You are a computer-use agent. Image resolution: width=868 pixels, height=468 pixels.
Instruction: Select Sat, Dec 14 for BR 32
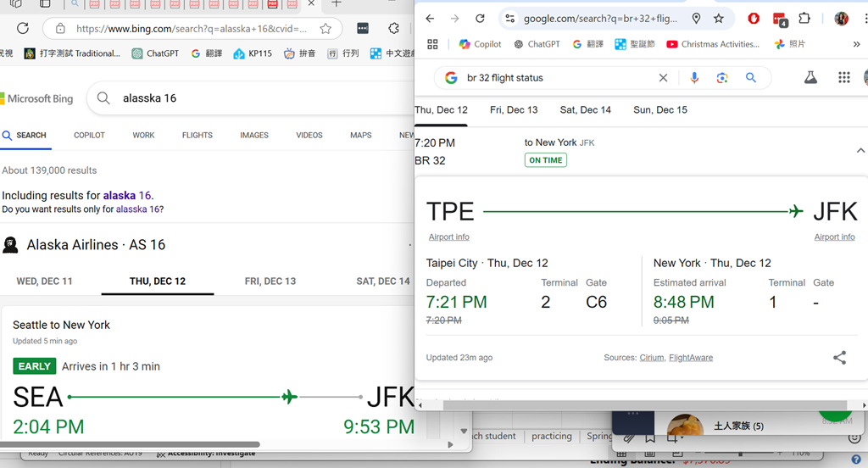pos(585,109)
